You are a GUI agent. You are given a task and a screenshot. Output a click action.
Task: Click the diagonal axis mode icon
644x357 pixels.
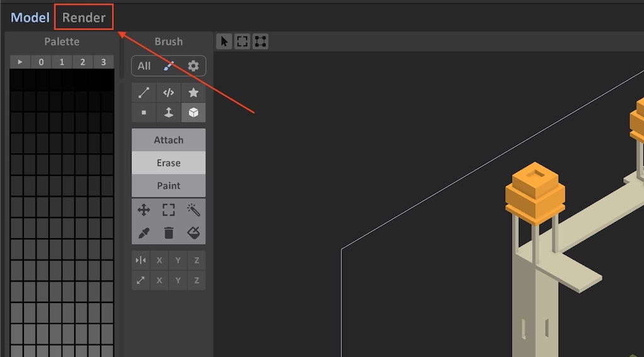point(140,280)
